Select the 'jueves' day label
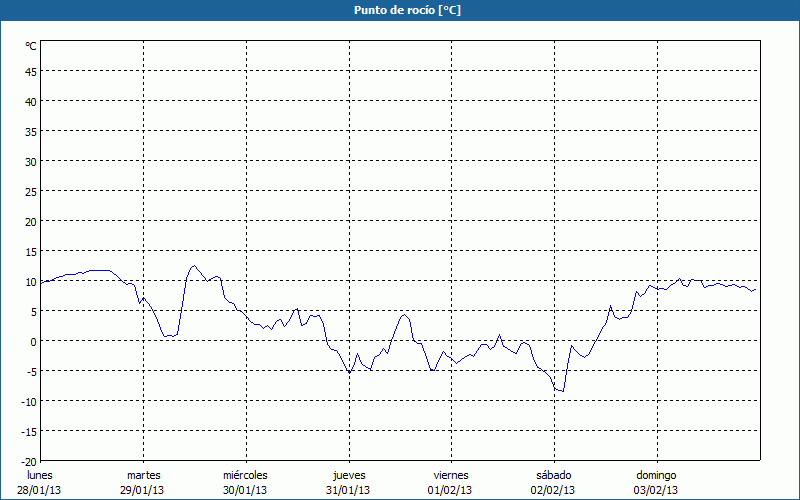Viewport: 800px width, 500px height. 348,475
